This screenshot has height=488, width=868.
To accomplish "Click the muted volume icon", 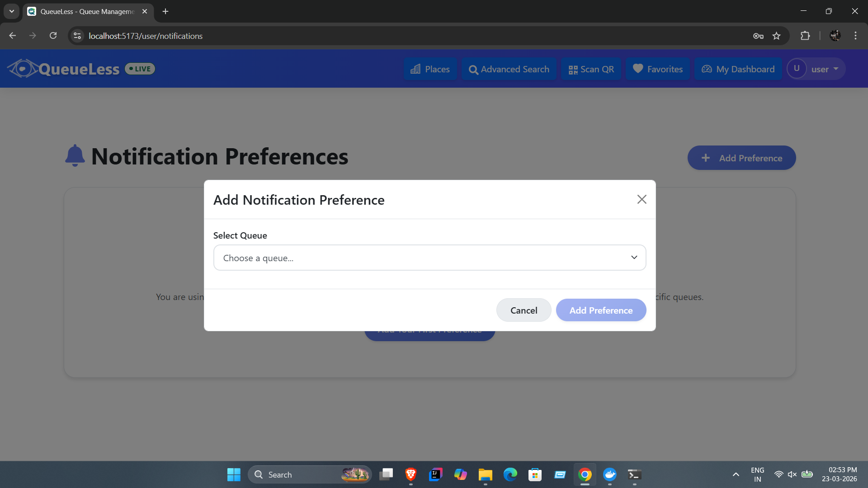I will coord(792,474).
